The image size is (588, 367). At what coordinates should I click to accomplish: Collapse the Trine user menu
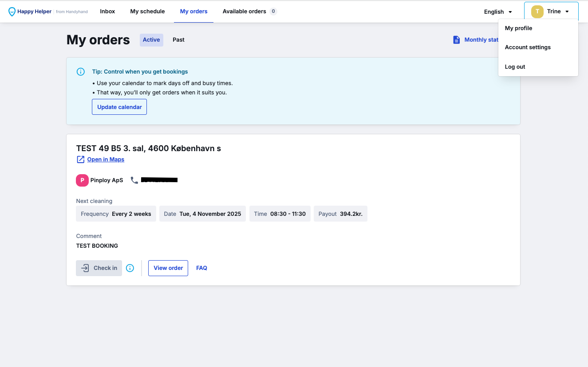(551, 12)
